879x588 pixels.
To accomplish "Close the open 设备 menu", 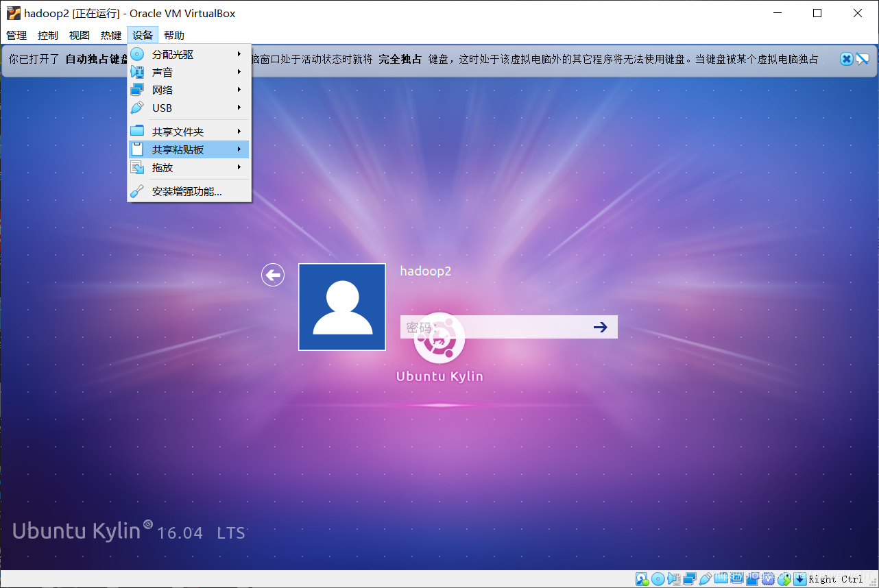I will point(143,35).
